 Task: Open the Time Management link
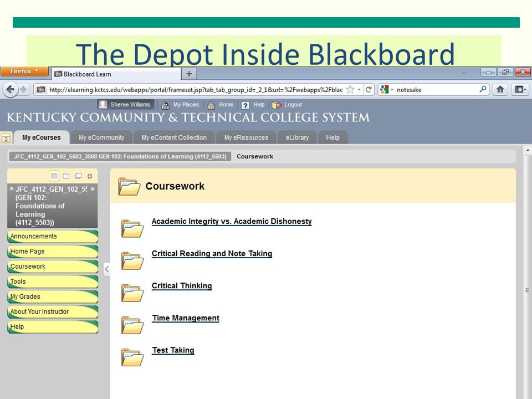(186, 318)
